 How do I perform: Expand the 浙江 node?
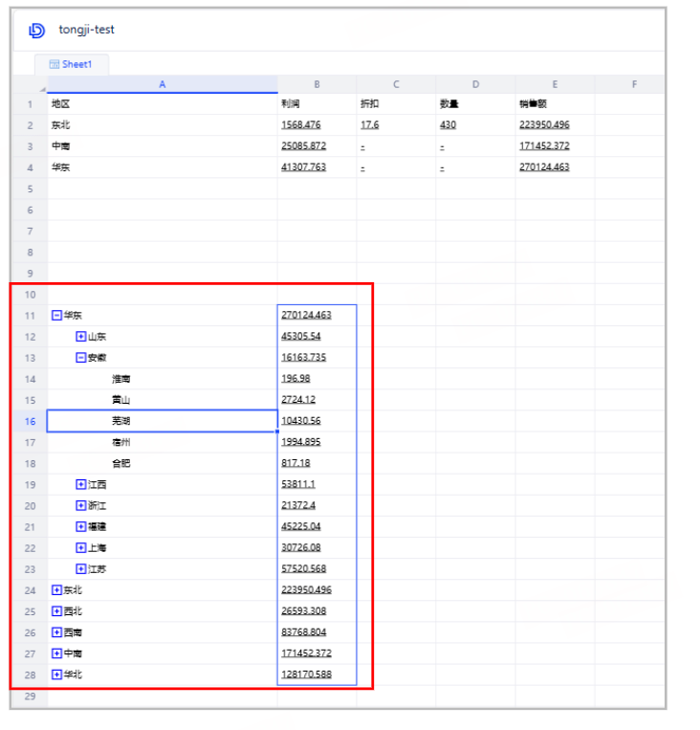click(x=81, y=505)
